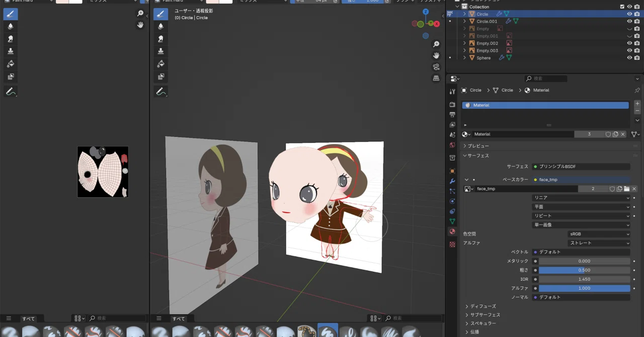
Task: Click the プリンシプルBSDF surface shader button
Action: coord(581,166)
